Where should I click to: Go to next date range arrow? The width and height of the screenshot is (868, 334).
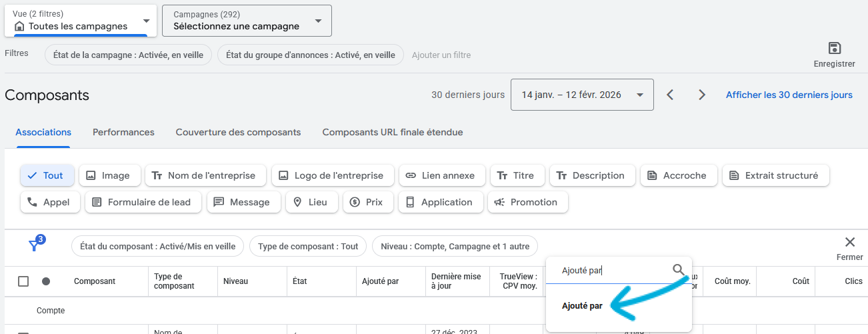click(x=701, y=95)
